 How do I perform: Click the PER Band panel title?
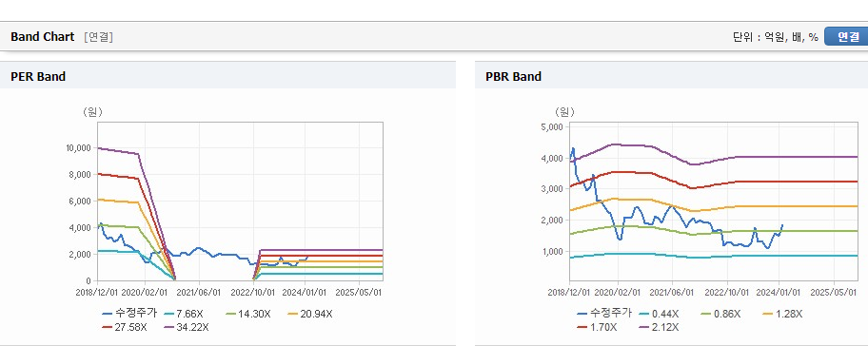click(x=38, y=77)
